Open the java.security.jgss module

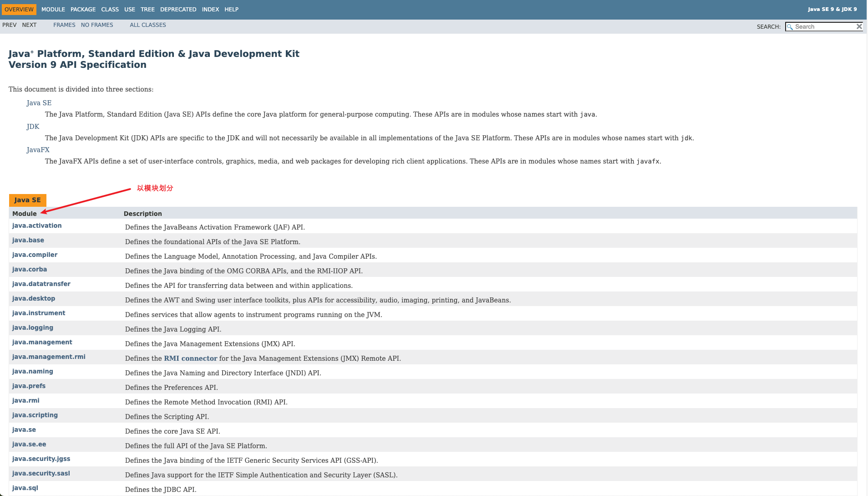[x=41, y=459]
